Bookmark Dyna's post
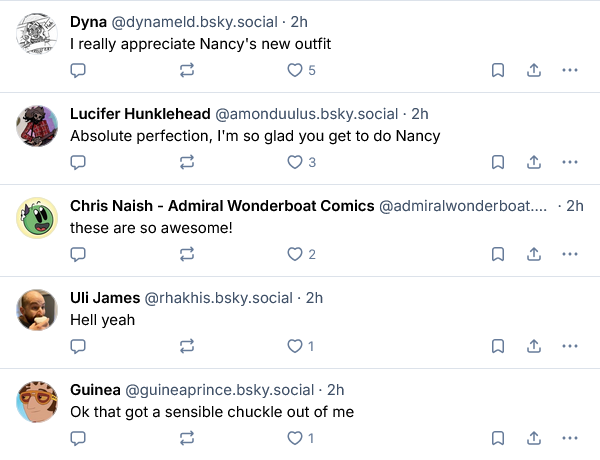Image resolution: width=600 pixels, height=460 pixels. pos(497,70)
